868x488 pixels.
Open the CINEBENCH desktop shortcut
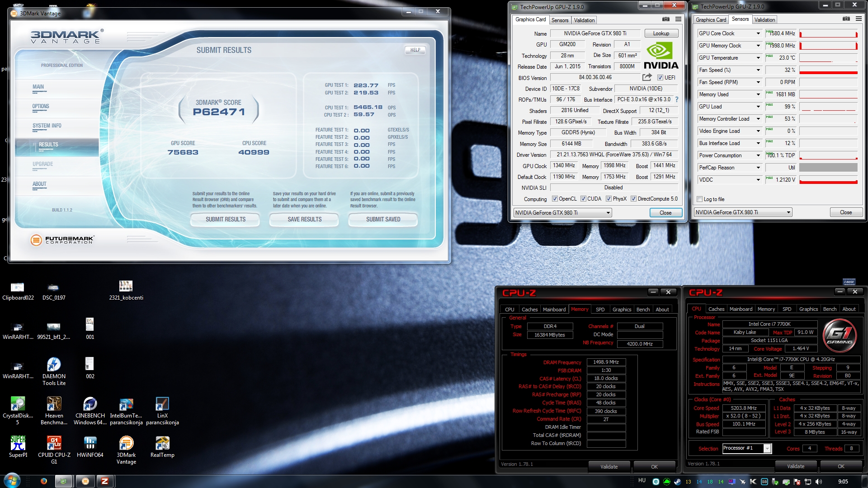click(90, 404)
